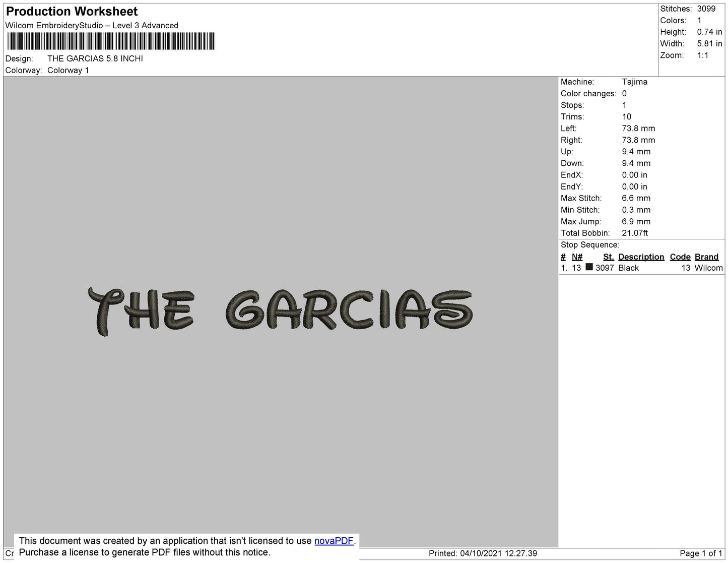Click the Colors value 1
The height and width of the screenshot is (563, 728).
tap(699, 21)
